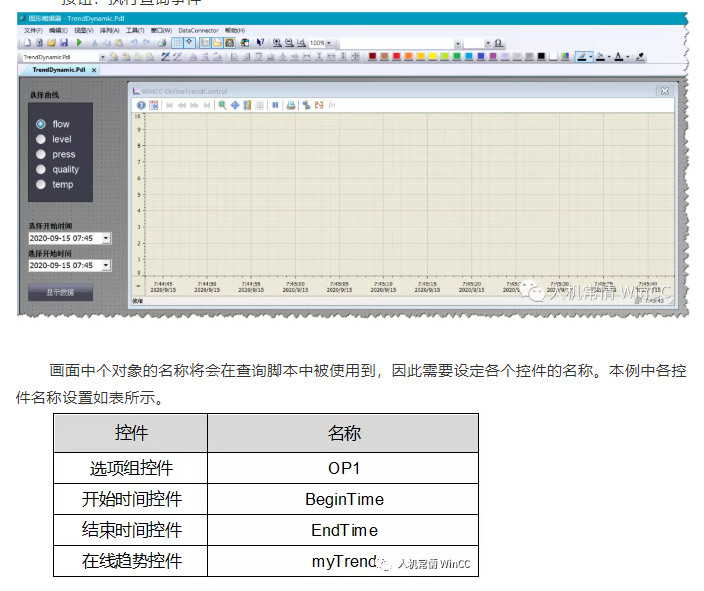Image resolution: width=704 pixels, height=591 pixels.
Task: Click the Save icon in the toolbar
Action: 64,43
